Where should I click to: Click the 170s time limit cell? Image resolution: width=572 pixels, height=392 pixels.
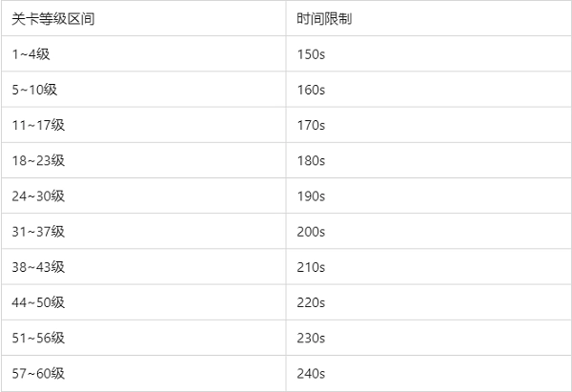tap(312, 125)
